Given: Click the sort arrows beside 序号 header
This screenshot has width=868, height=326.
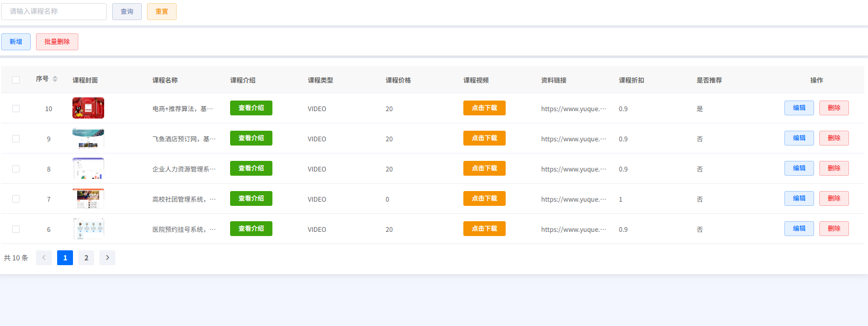Looking at the screenshot, I should [55, 79].
